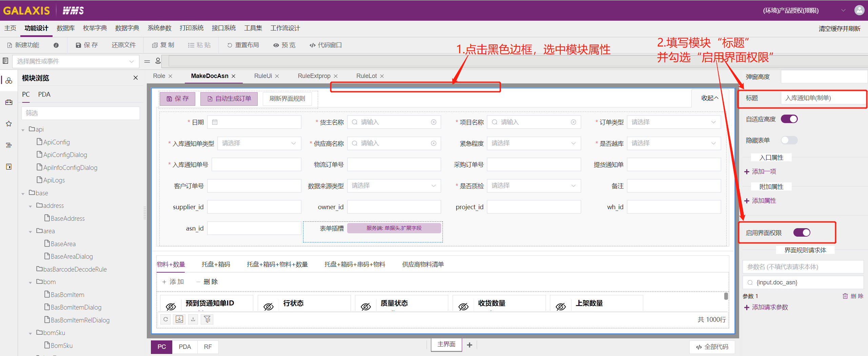Close the Role tab
This screenshot has width=868, height=356.
171,76
